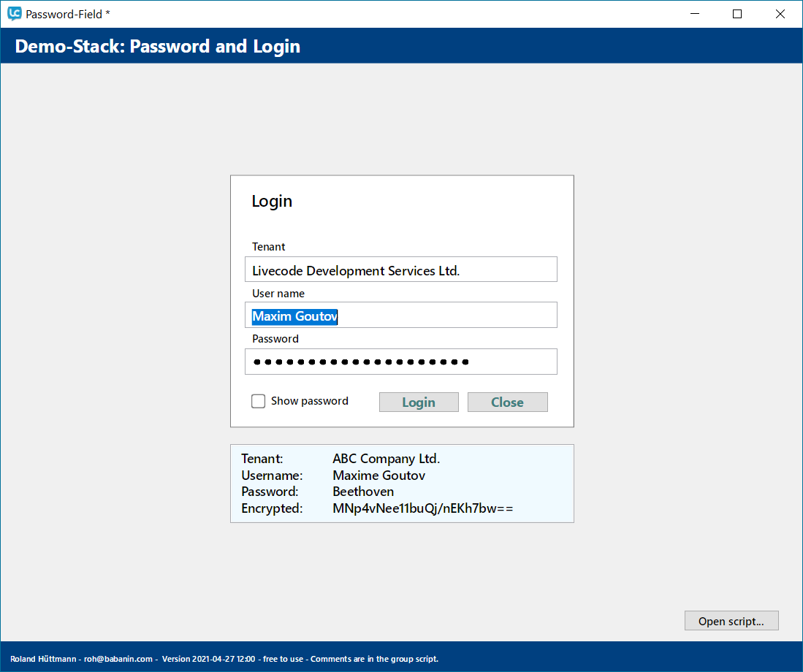Open the script via Open script... button
The width and height of the screenshot is (803, 672).
click(x=731, y=621)
